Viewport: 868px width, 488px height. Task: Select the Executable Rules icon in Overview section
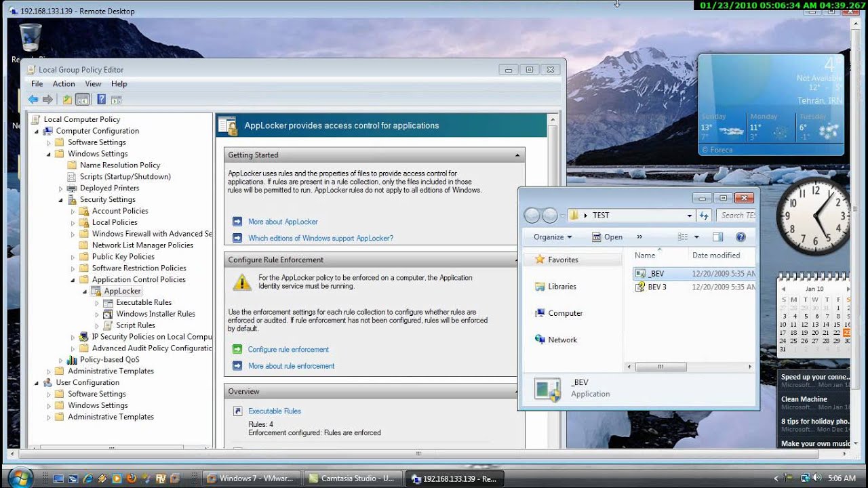(x=237, y=411)
